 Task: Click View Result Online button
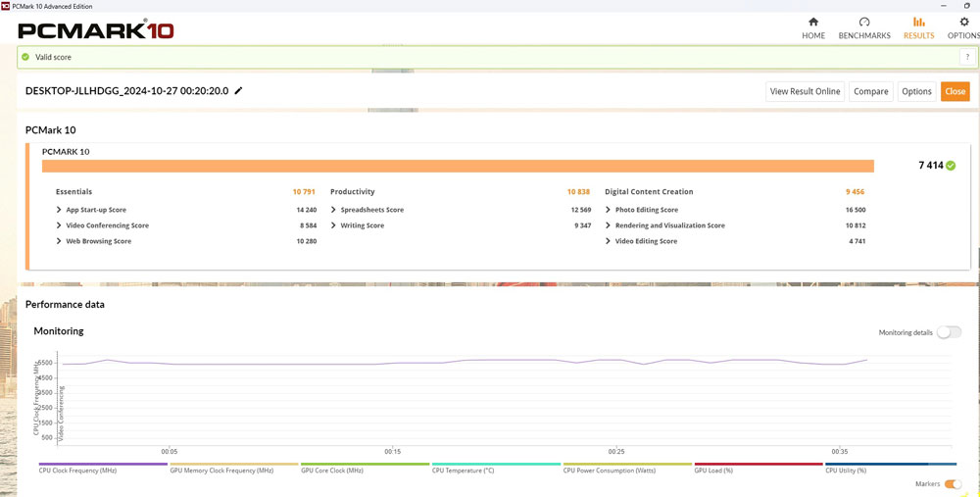[x=805, y=91]
